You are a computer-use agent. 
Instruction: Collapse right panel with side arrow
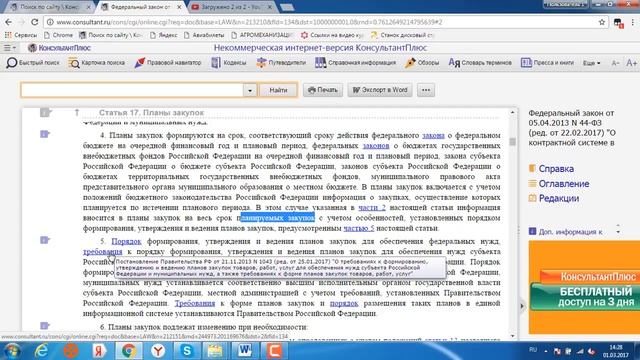click(522, 306)
